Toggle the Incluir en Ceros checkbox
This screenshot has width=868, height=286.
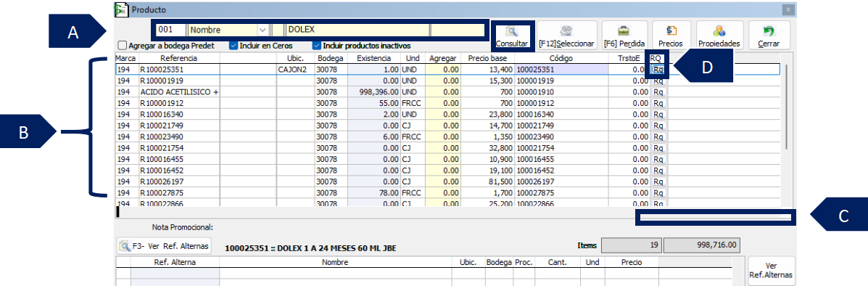click(x=233, y=46)
